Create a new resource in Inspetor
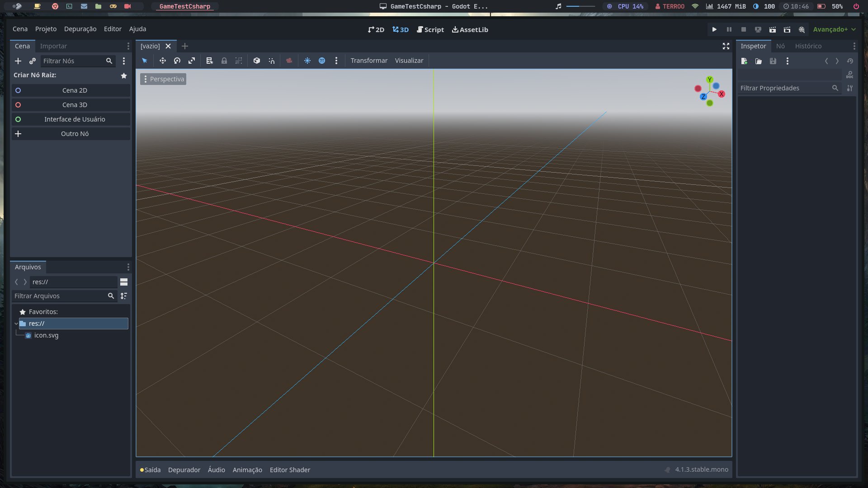The width and height of the screenshot is (868, 488). click(744, 61)
